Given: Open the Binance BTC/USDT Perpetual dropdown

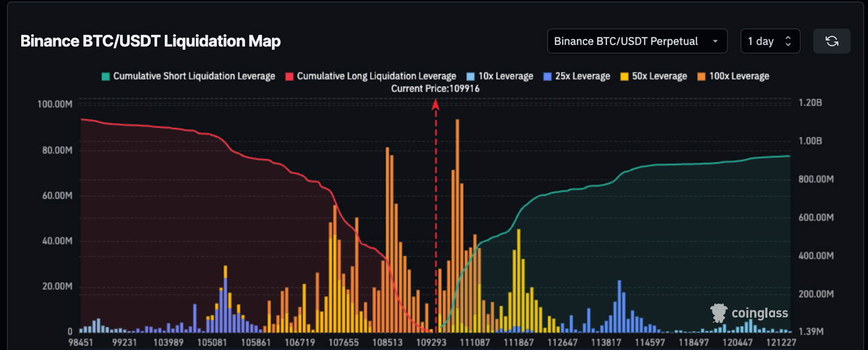Looking at the screenshot, I should click(626, 41).
